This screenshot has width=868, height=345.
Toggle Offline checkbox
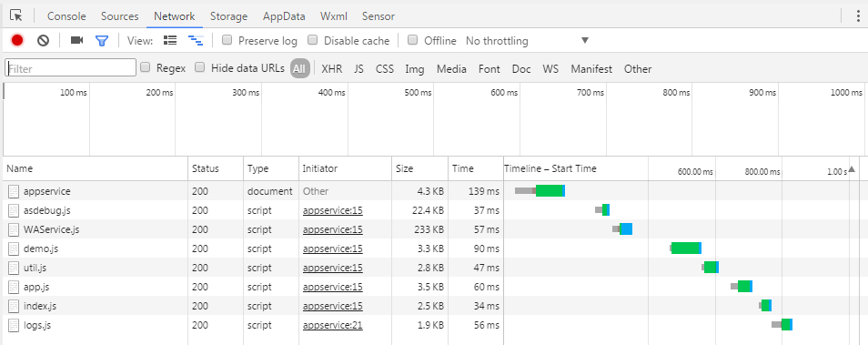pos(412,40)
